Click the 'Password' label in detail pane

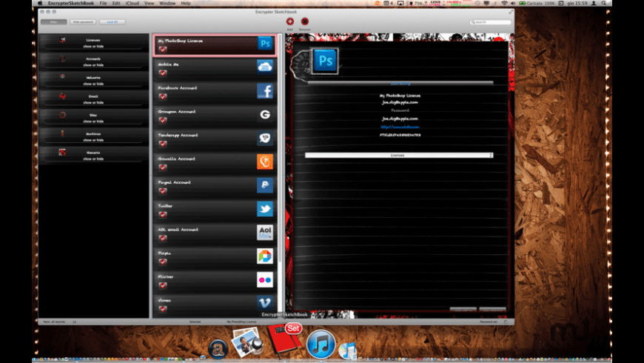click(400, 110)
